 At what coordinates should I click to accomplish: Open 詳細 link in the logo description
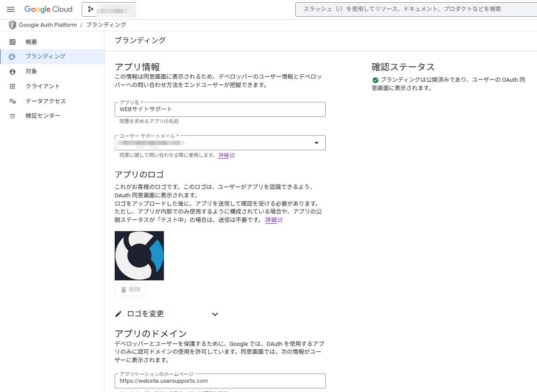coord(274,220)
